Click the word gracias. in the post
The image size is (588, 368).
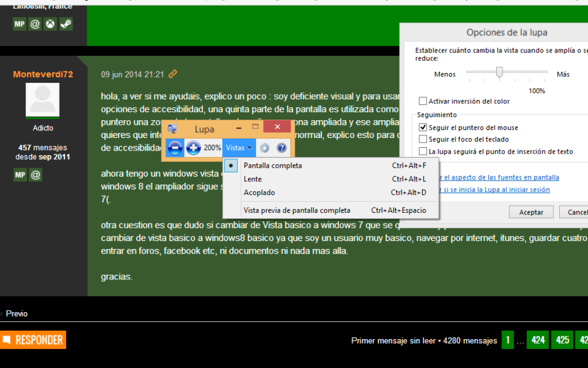117,277
